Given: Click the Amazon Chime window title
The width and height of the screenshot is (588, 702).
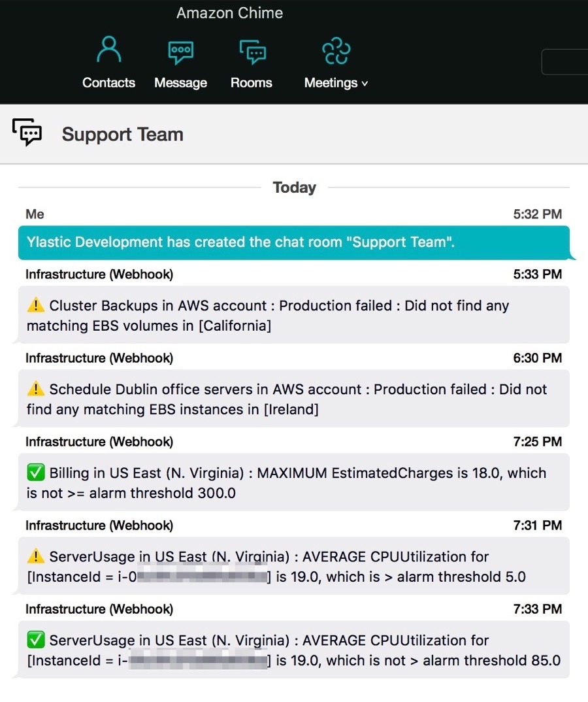Looking at the screenshot, I should point(229,13).
